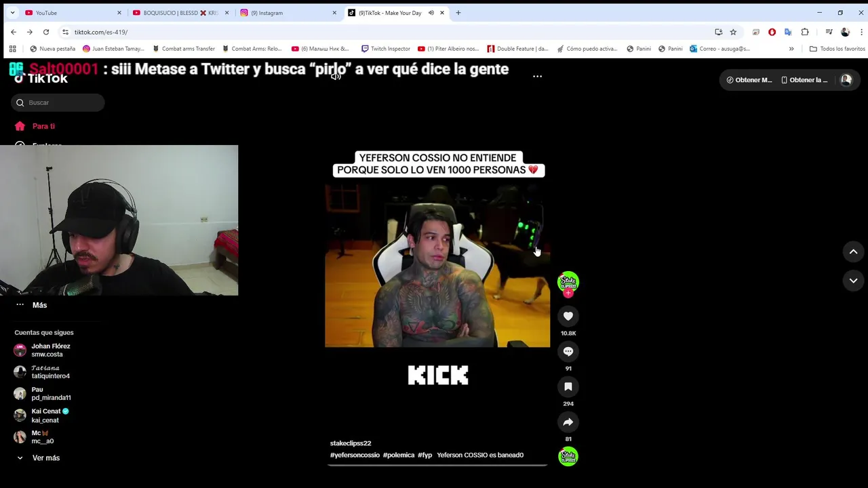Open the Twitch Inspector bookmark
The height and width of the screenshot is (488, 868).
tap(386, 49)
